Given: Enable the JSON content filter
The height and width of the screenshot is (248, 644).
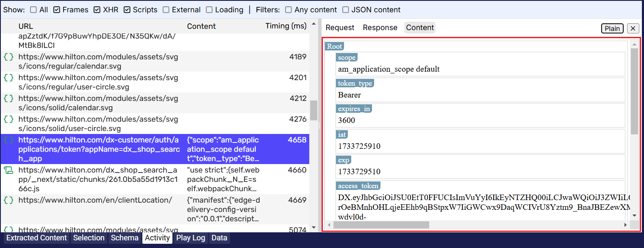Looking at the screenshot, I should (346, 10).
